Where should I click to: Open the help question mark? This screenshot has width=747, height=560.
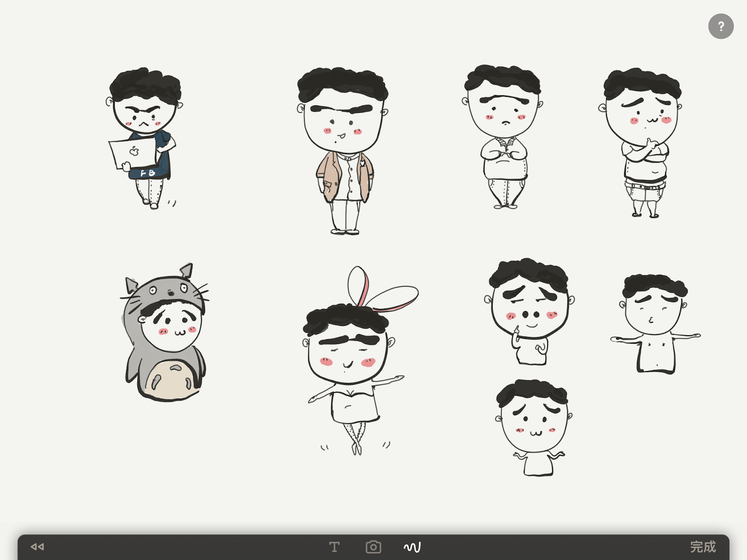click(721, 26)
